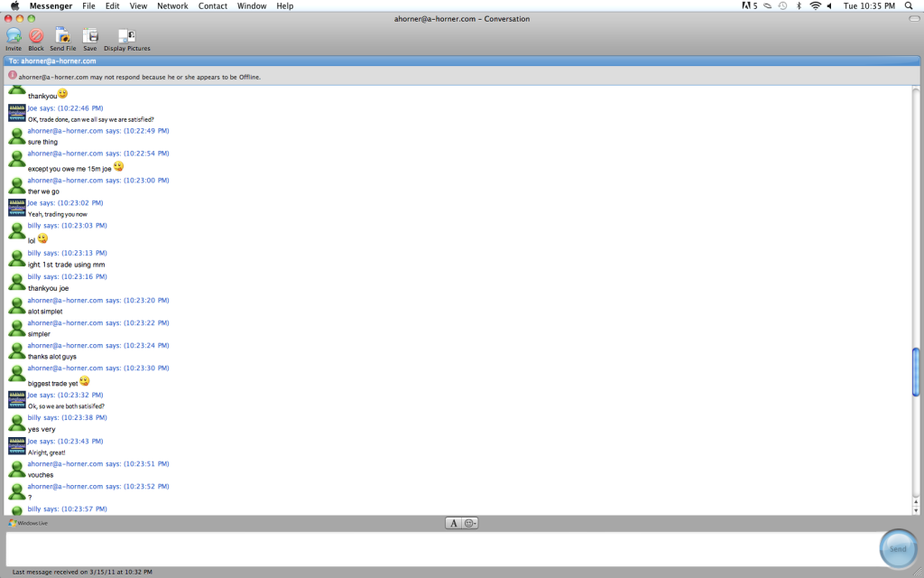Click message "yes very"
This screenshot has width=924, height=578.
point(42,429)
